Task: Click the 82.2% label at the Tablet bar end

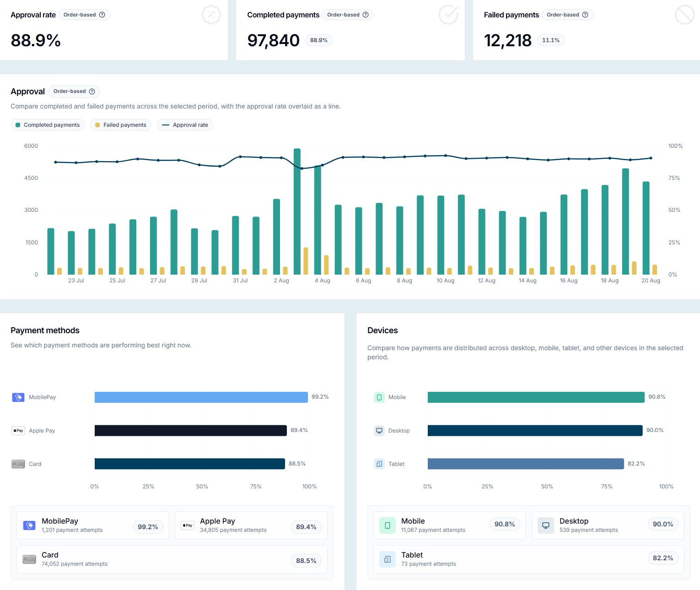Action: (636, 464)
